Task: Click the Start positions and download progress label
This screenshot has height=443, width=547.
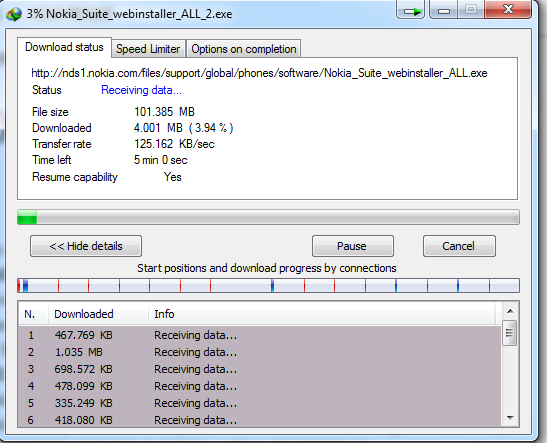Action: point(267,268)
